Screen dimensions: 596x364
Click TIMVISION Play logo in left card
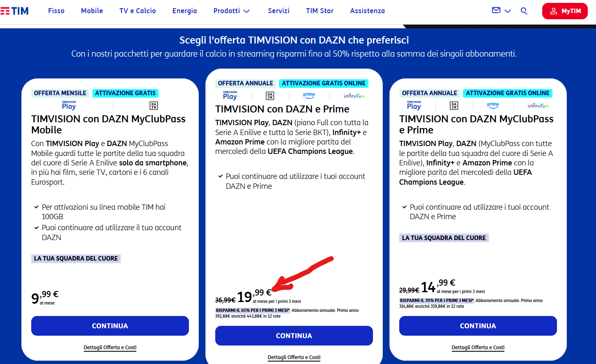coord(69,105)
